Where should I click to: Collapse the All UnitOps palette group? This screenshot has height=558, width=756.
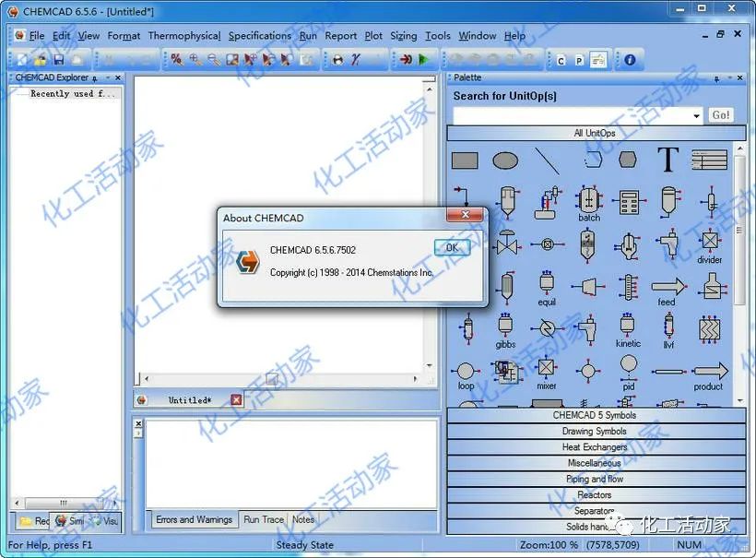pos(596,133)
